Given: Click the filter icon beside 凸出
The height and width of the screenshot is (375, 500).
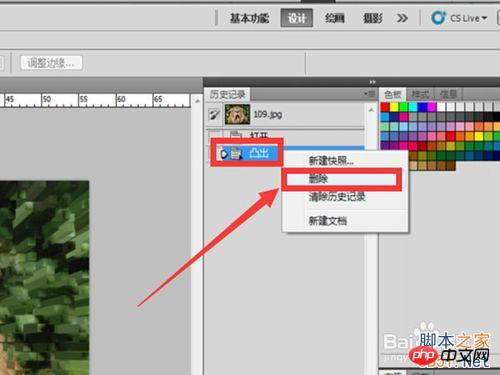Looking at the screenshot, I should coord(236,154).
